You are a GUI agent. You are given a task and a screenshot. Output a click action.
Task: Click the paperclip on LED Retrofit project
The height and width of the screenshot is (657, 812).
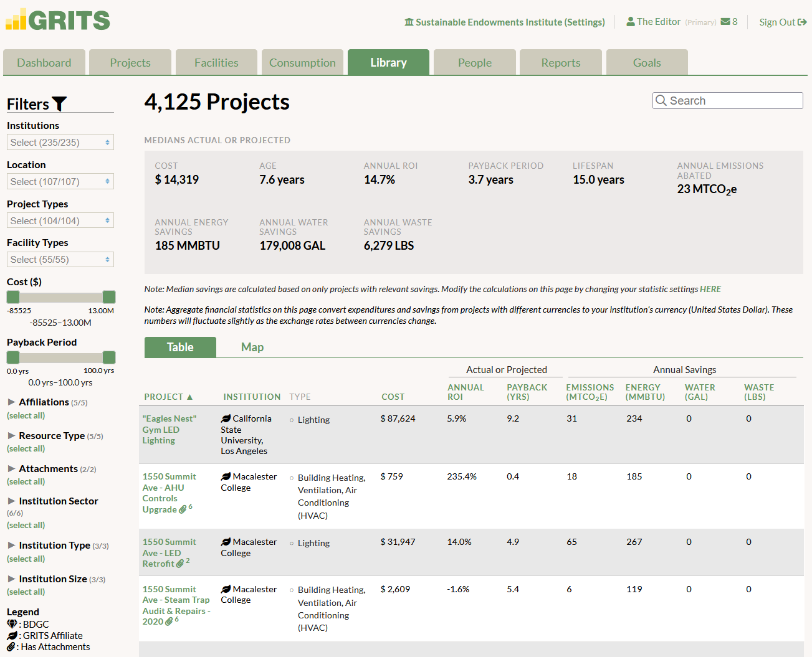(180, 564)
